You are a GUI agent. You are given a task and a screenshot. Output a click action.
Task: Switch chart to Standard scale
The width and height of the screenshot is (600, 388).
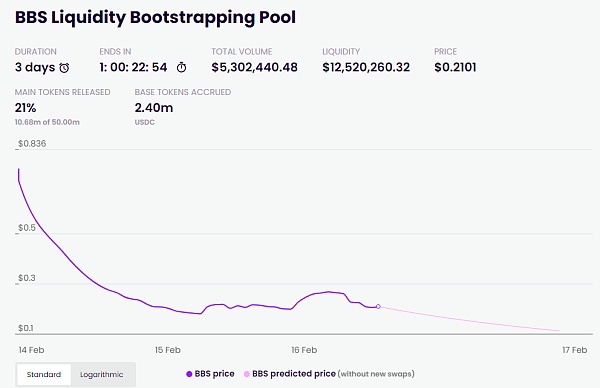[x=44, y=374]
